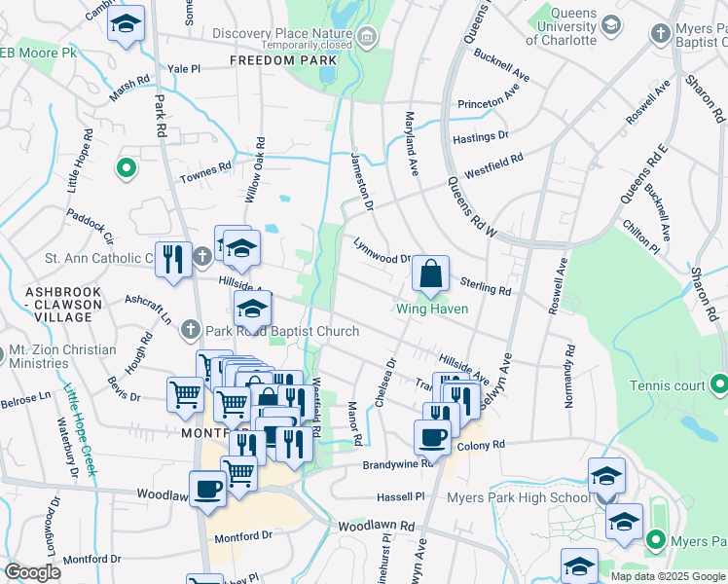Click the Sterling Rd street label
728x584 pixels.
click(x=486, y=286)
